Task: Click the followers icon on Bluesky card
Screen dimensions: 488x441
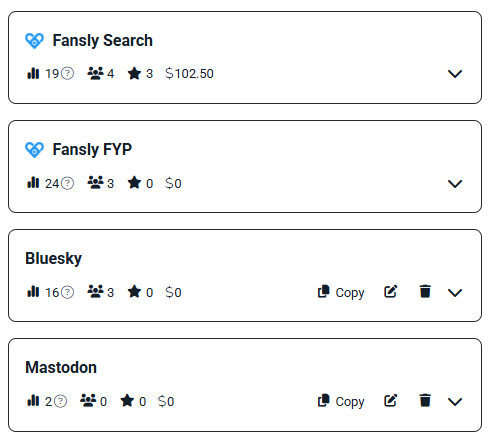Action: pos(95,291)
